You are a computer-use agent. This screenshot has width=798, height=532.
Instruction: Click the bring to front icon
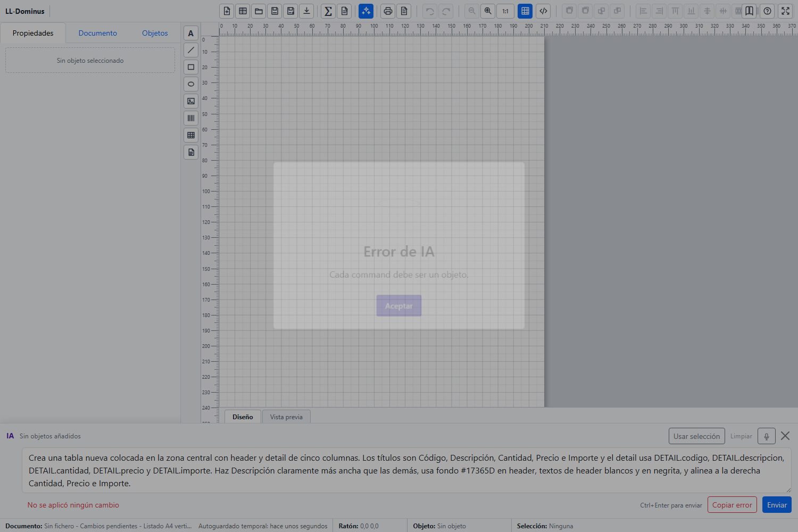pos(569,11)
